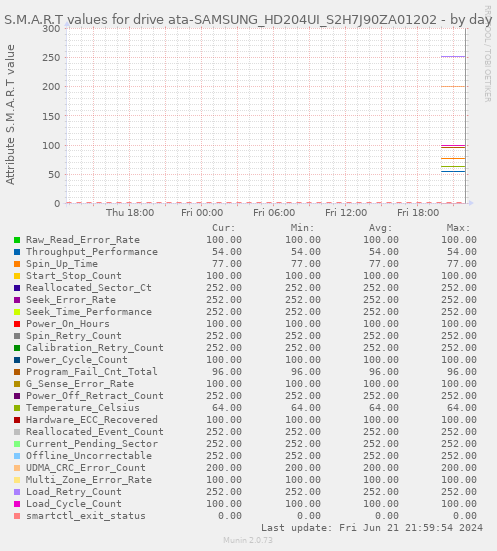This screenshot has height=551, width=497.
Task: Click the Thu 18:00 time axis label
Action: [x=130, y=213]
